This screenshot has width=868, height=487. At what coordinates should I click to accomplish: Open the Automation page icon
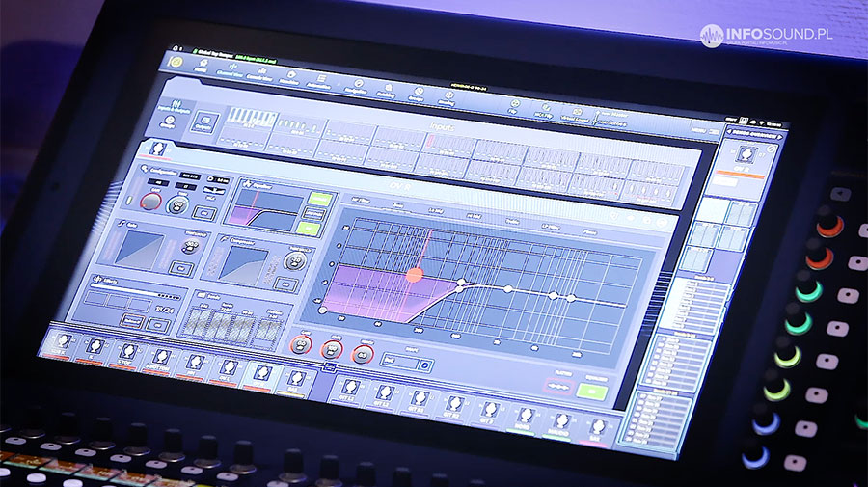point(320,82)
